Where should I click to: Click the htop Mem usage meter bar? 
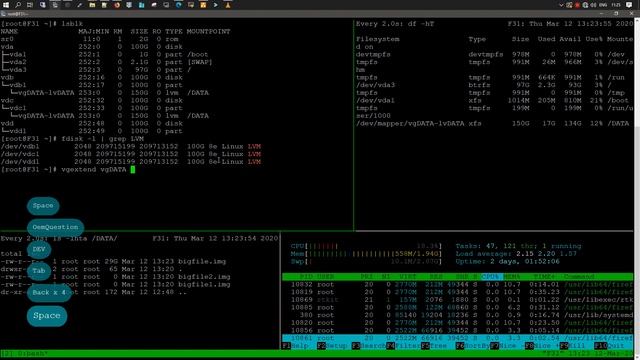pos(367,254)
